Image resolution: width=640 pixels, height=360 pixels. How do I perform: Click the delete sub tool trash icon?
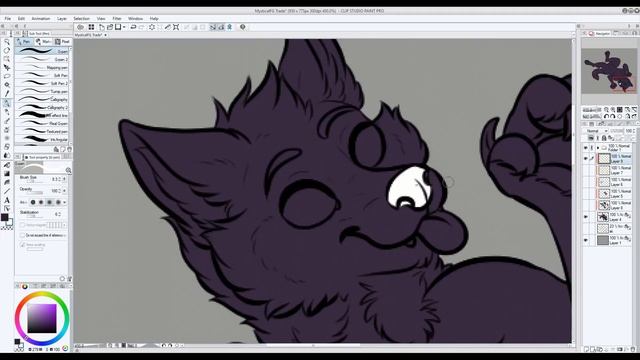pyautogui.click(x=69, y=149)
